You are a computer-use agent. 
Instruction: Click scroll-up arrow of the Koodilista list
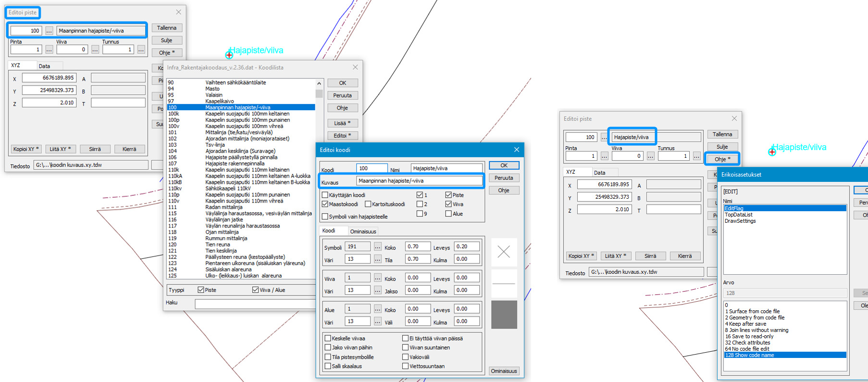(x=319, y=83)
